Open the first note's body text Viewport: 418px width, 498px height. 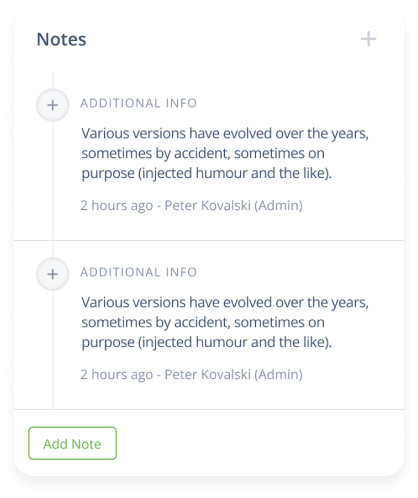click(225, 153)
